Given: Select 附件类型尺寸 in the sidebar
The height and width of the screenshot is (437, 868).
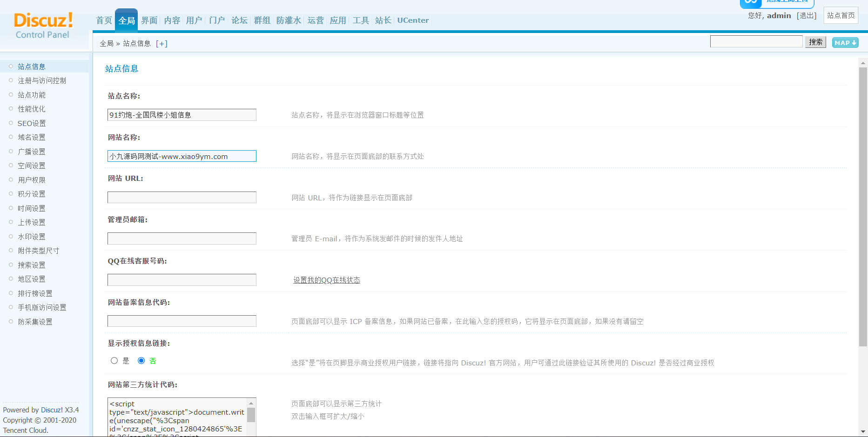Looking at the screenshot, I should click(39, 251).
